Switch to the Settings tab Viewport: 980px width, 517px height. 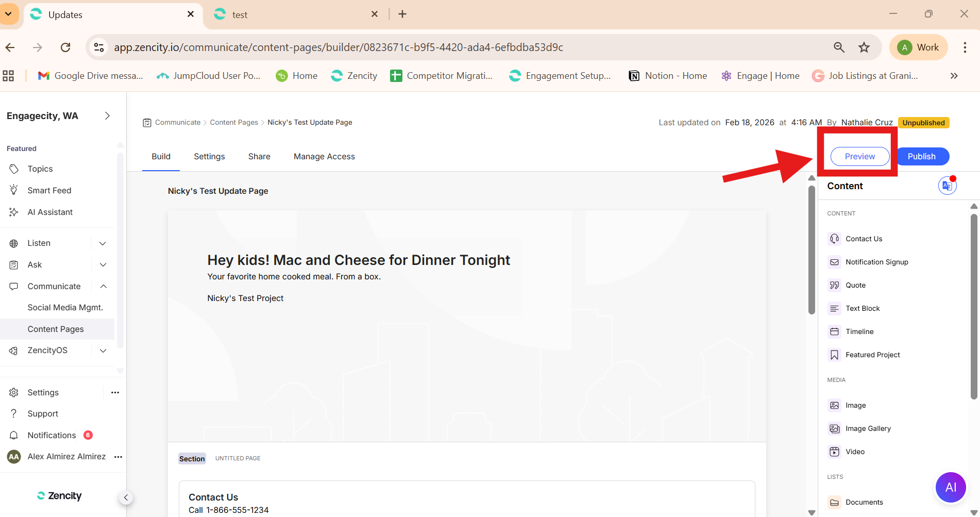209,156
